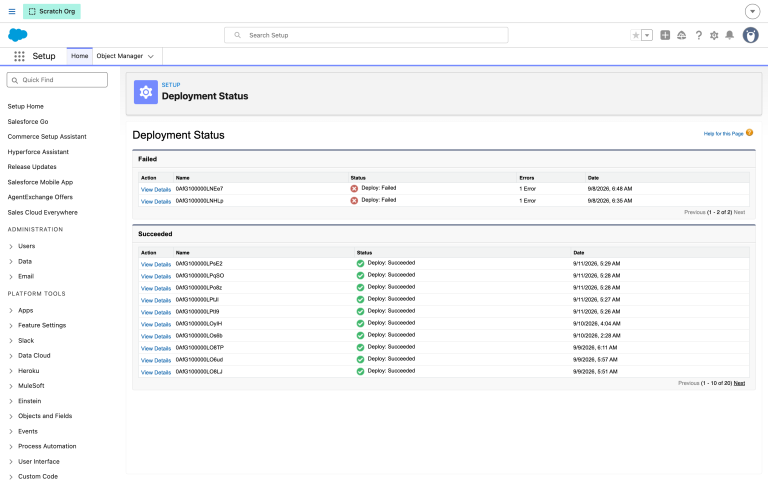Switch to the Home tab
Viewport: 768px width, 480px height.
tap(79, 56)
